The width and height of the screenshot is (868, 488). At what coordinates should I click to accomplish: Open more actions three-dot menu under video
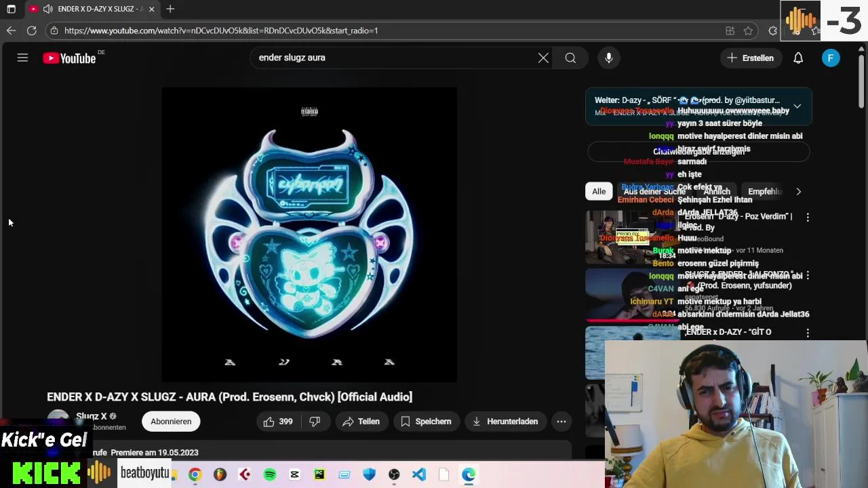click(x=561, y=422)
